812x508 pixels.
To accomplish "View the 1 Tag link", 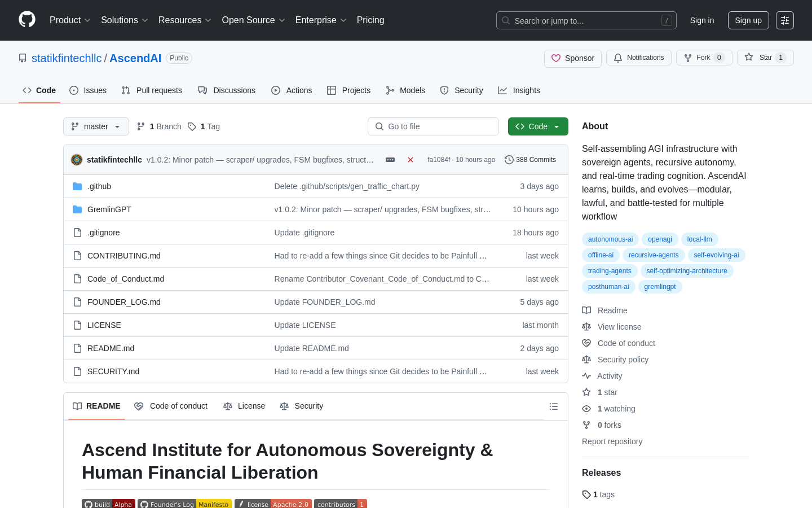I will [x=204, y=126].
